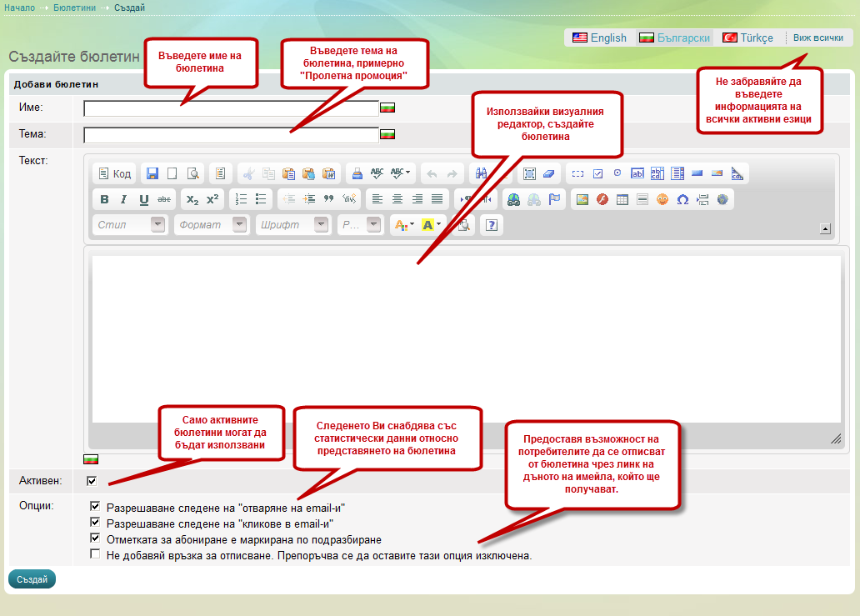Toggle tracking of "отваряне на email-и"
Screen dimensions: 860x616
(x=95, y=506)
